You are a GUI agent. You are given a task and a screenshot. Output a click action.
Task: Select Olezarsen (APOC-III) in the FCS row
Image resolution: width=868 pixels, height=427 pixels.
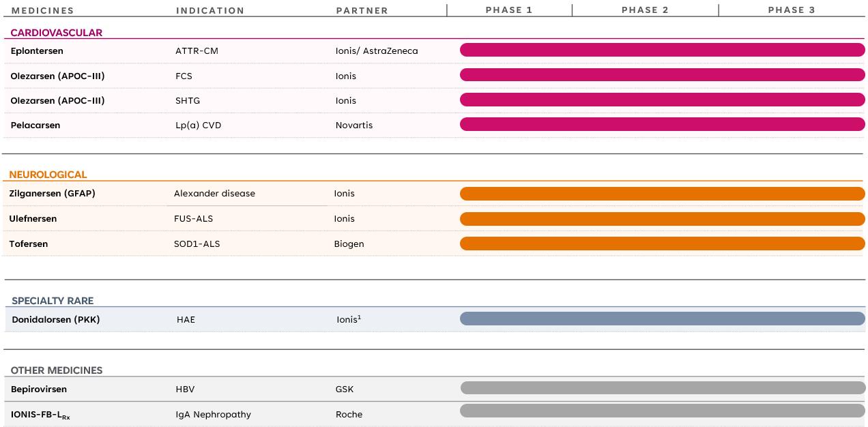[x=57, y=76]
